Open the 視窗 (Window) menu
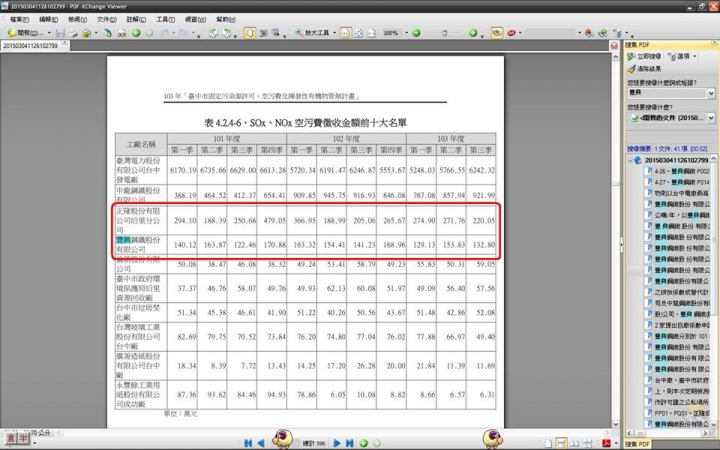The image size is (720, 450). pos(195,19)
